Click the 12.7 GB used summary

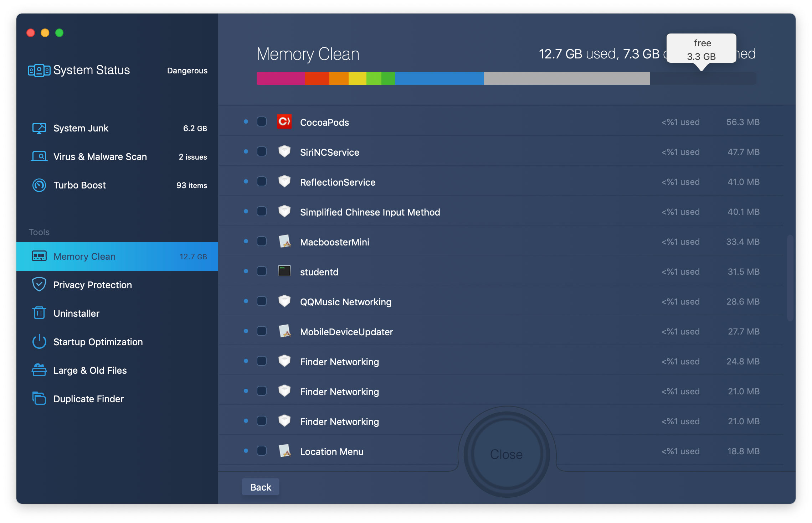tap(577, 54)
